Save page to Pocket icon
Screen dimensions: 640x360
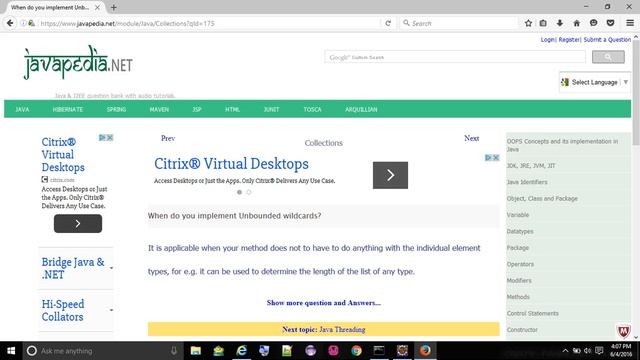click(x=610, y=23)
